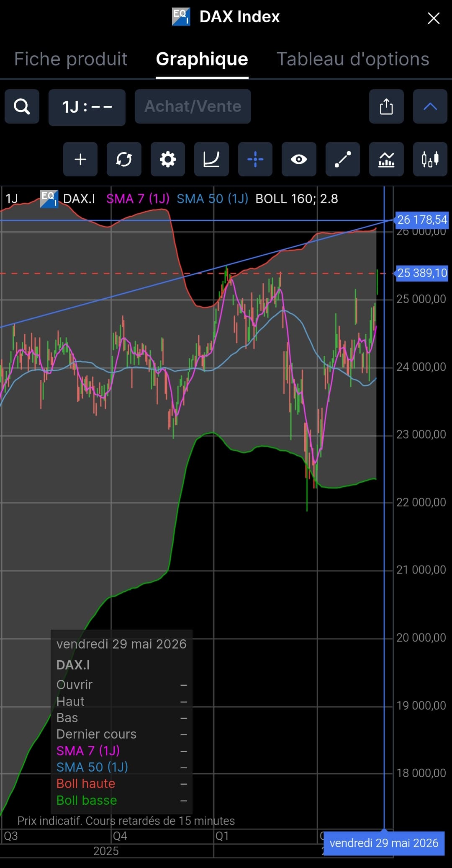Select the SMA 7 (1J) legend label
The width and height of the screenshot is (452, 868).
(138, 199)
